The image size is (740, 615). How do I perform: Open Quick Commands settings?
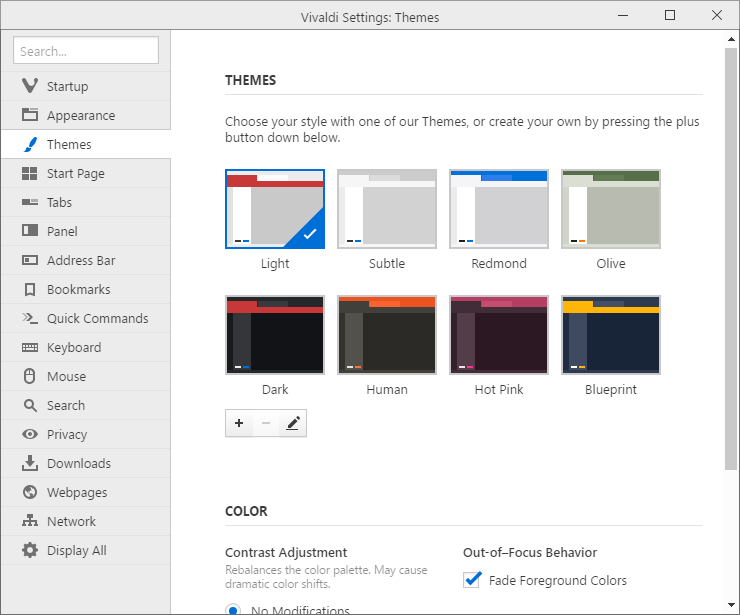click(86, 318)
